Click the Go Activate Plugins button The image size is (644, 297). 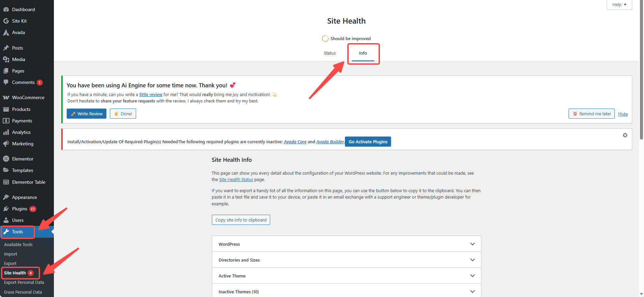coord(368,142)
